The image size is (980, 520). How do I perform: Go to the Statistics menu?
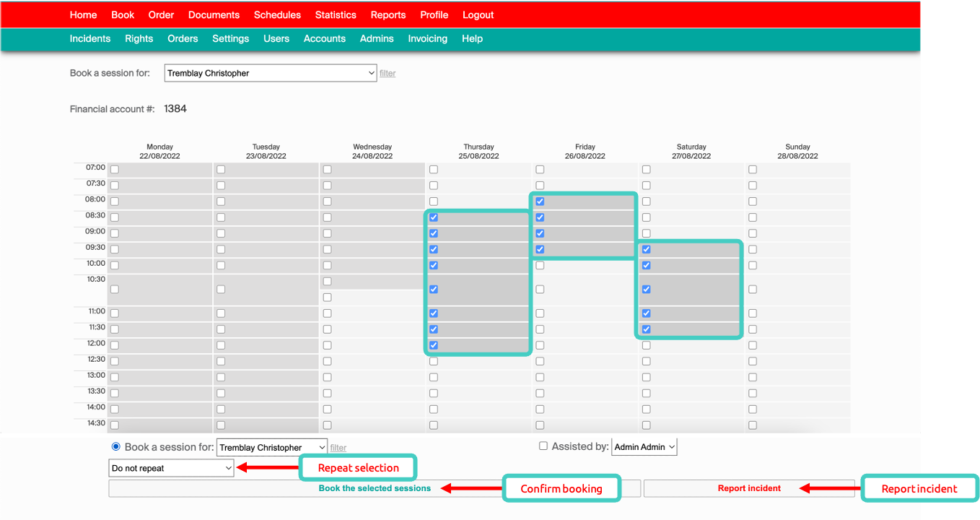point(336,14)
